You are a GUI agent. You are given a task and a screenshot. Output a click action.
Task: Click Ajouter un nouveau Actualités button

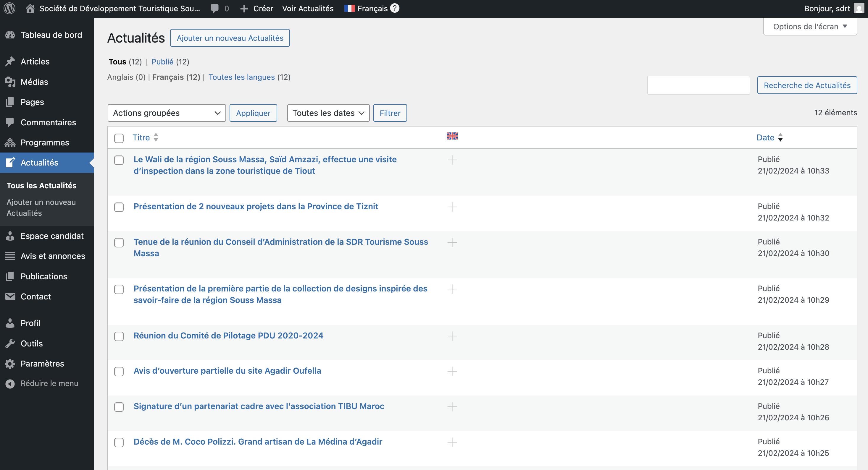230,38
